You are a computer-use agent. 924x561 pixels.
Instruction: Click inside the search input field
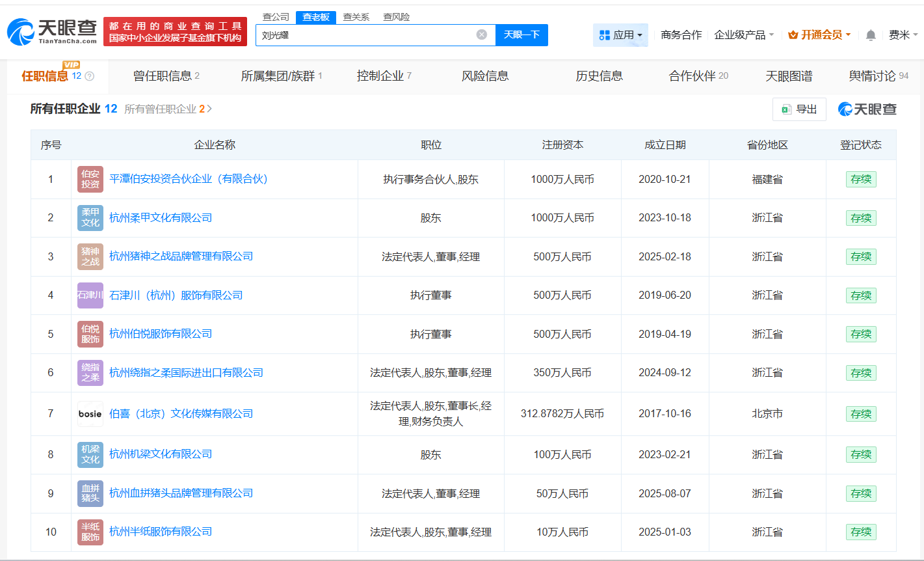click(358, 35)
